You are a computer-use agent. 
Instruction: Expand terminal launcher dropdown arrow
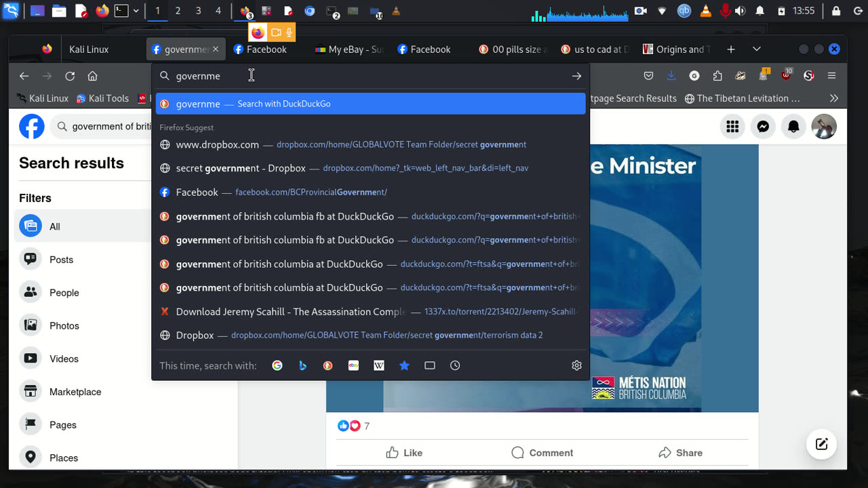point(136,11)
